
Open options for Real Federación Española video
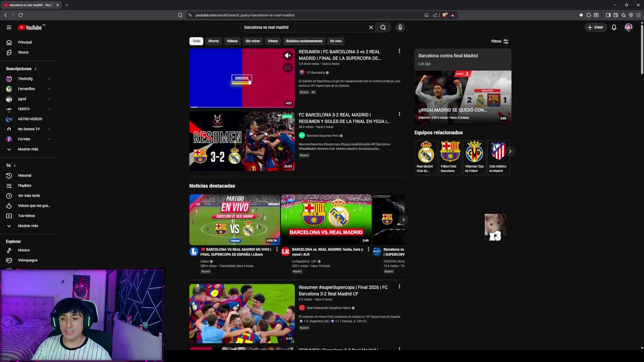(x=399, y=287)
